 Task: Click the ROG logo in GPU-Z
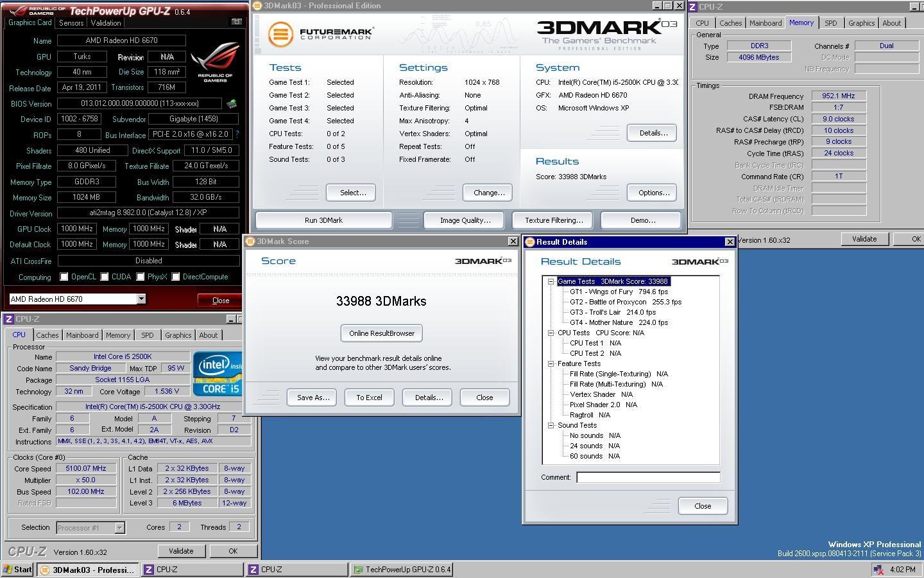click(216, 61)
